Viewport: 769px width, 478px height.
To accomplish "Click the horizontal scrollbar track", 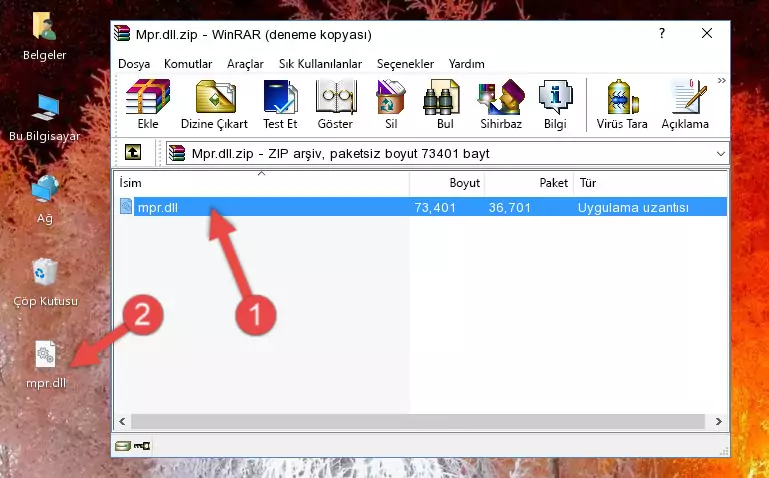I will tap(418, 421).
